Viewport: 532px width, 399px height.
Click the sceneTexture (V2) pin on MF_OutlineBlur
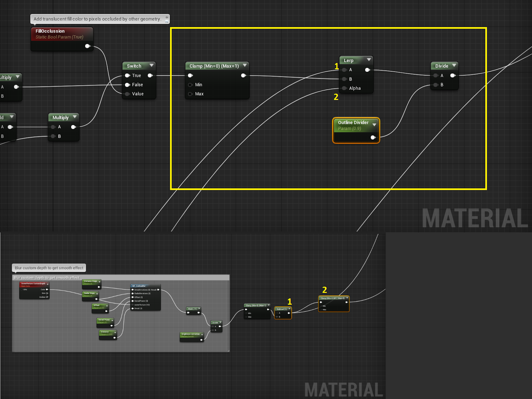click(132, 305)
